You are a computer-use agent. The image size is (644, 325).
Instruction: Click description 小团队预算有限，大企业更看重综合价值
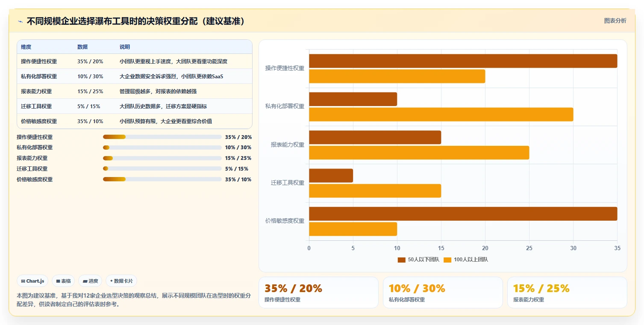(x=166, y=121)
